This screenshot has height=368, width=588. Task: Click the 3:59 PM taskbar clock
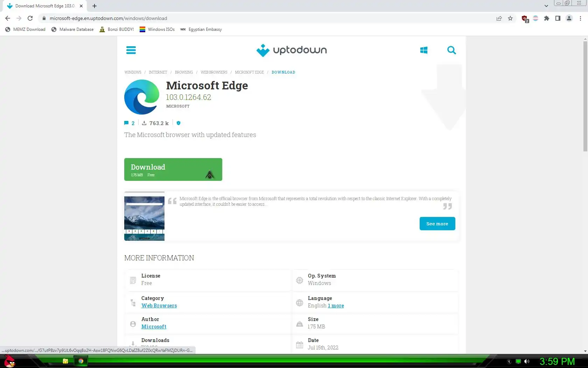click(557, 361)
